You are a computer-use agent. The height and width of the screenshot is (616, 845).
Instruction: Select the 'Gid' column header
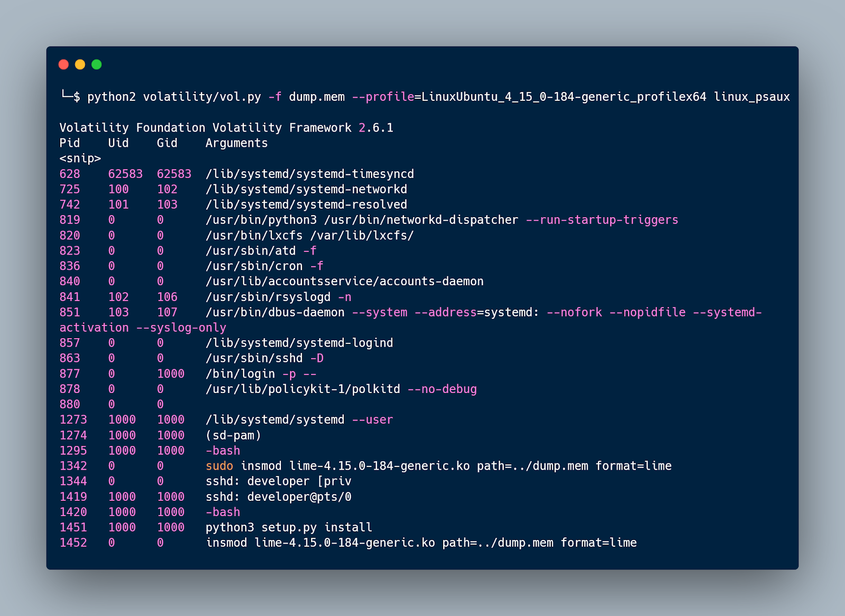tap(167, 143)
